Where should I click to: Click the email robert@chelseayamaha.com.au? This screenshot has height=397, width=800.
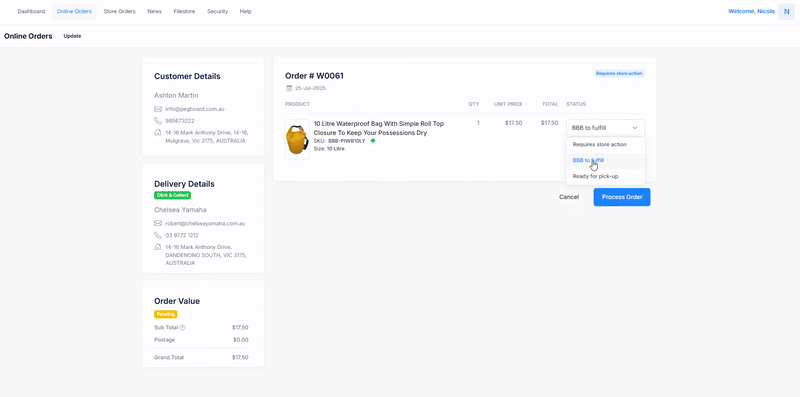click(205, 224)
